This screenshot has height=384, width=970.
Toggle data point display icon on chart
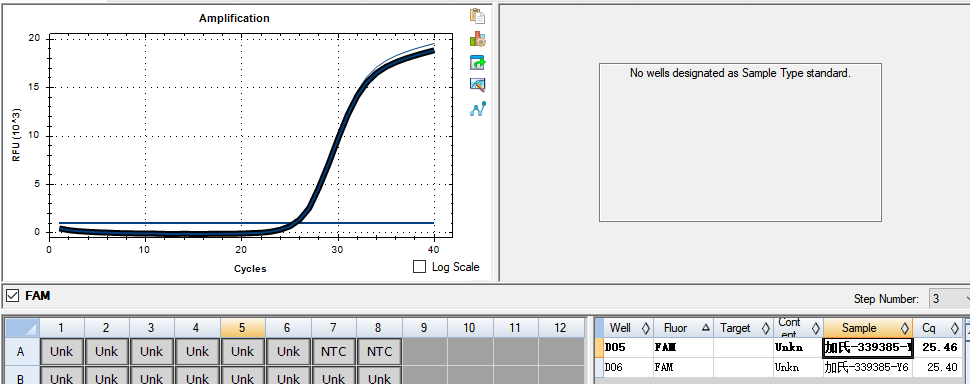[477, 109]
